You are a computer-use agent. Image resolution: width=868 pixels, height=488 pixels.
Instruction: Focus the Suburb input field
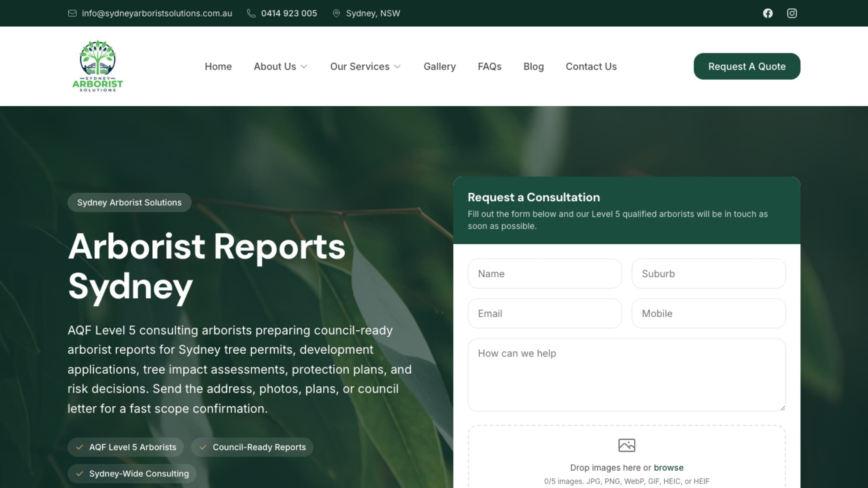point(709,274)
